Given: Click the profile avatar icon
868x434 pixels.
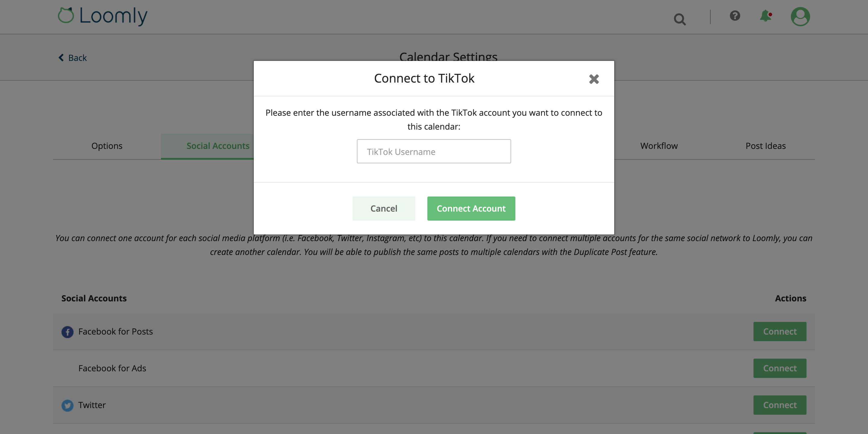Looking at the screenshot, I should [x=800, y=16].
